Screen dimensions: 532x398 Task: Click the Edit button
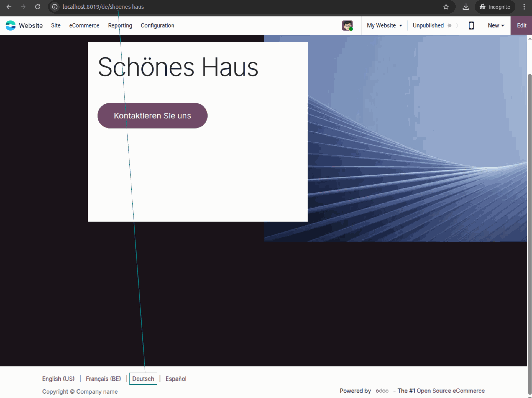click(521, 25)
